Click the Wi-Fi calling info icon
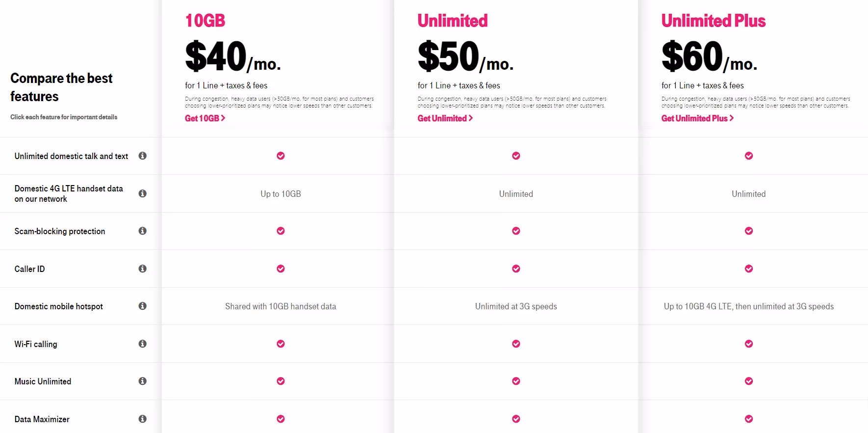The height and width of the screenshot is (433, 868). tap(143, 343)
